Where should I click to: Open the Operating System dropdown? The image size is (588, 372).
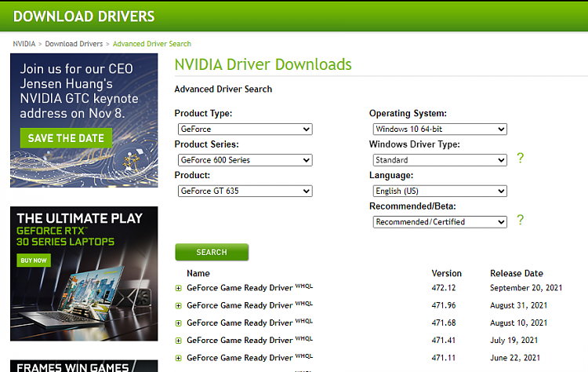440,129
